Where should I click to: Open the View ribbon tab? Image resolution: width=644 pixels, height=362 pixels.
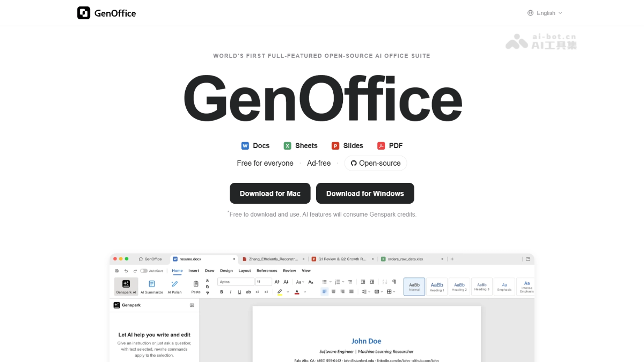tap(306, 271)
